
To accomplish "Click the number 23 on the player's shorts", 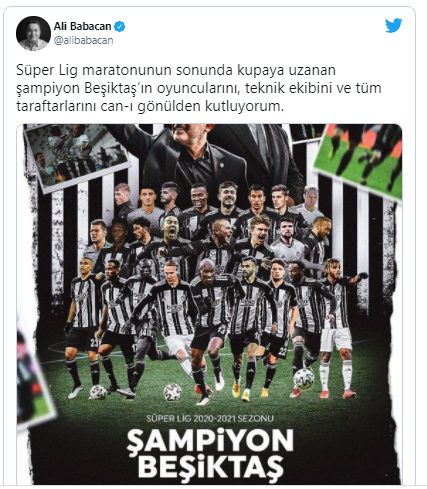I will click(94, 342).
